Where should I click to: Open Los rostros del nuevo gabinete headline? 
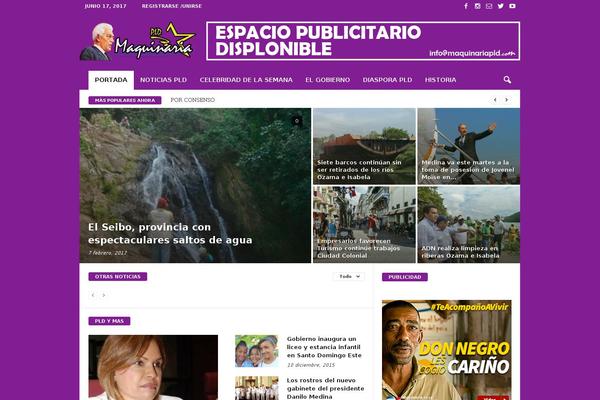[325, 389]
